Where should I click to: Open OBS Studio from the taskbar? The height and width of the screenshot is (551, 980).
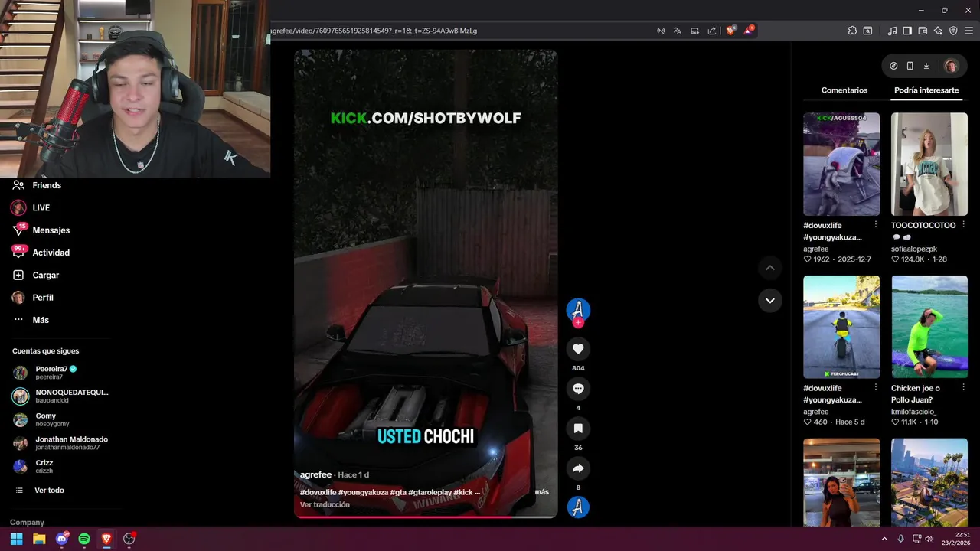[129, 539]
